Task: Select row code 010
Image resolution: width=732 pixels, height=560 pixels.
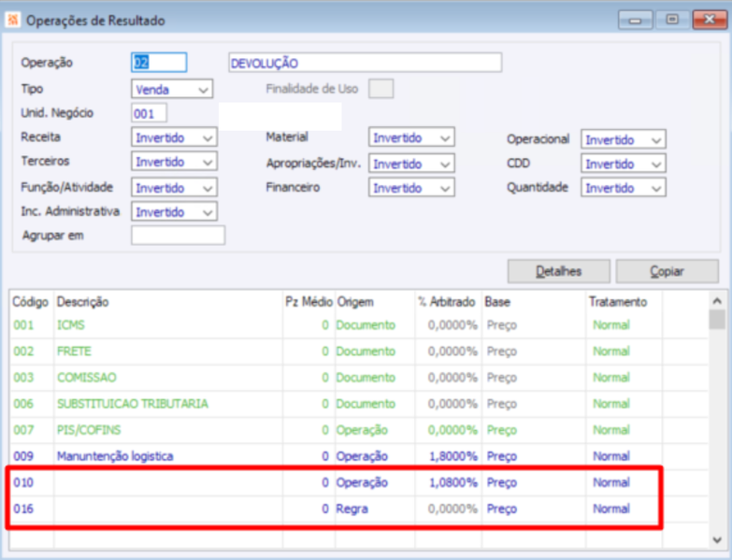Action: pyautogui.click(x=359, y=482)
